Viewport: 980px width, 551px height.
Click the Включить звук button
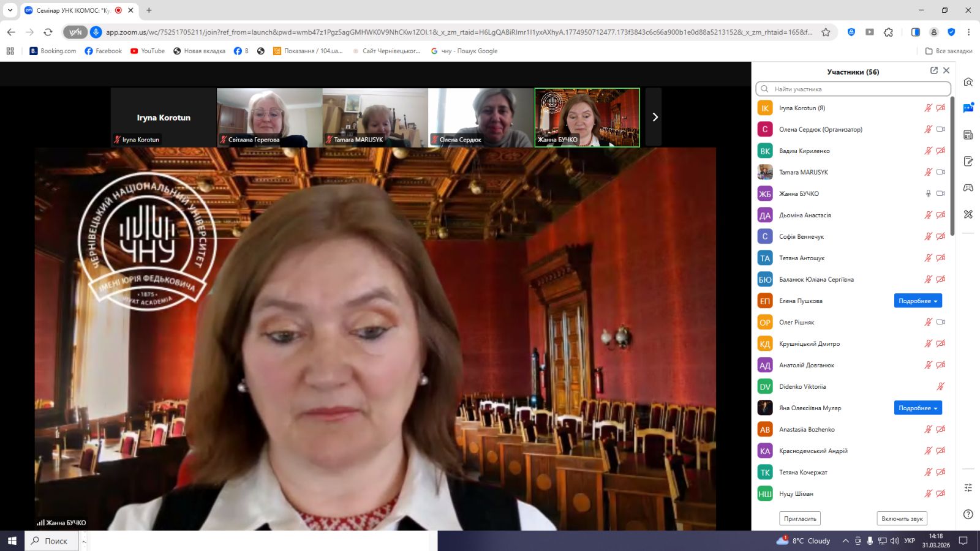point(902,519)
